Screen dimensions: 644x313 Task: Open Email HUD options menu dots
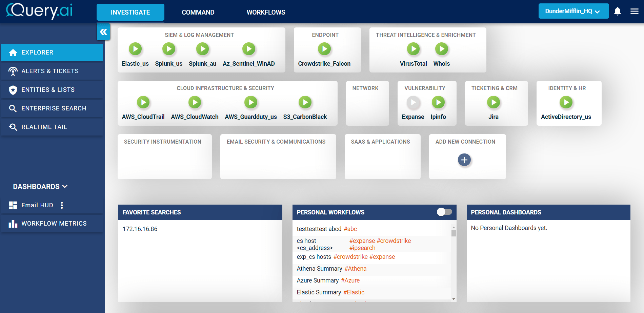[x=62, y=205]
